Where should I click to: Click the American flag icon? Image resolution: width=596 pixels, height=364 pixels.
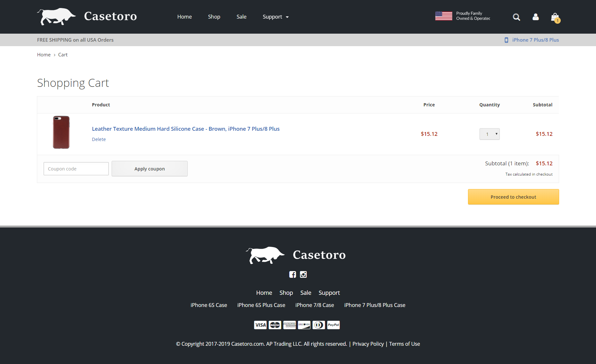(x=444, y=16)
